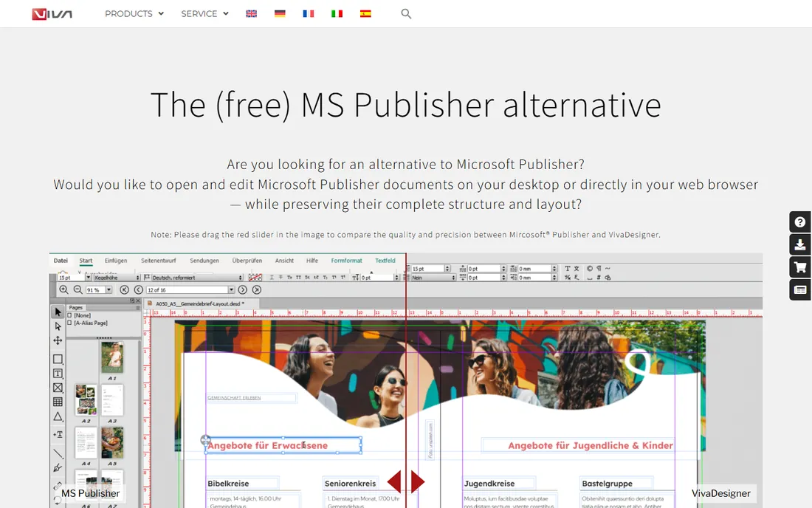Click the download side button
The image size is (812, 508).
800,244
